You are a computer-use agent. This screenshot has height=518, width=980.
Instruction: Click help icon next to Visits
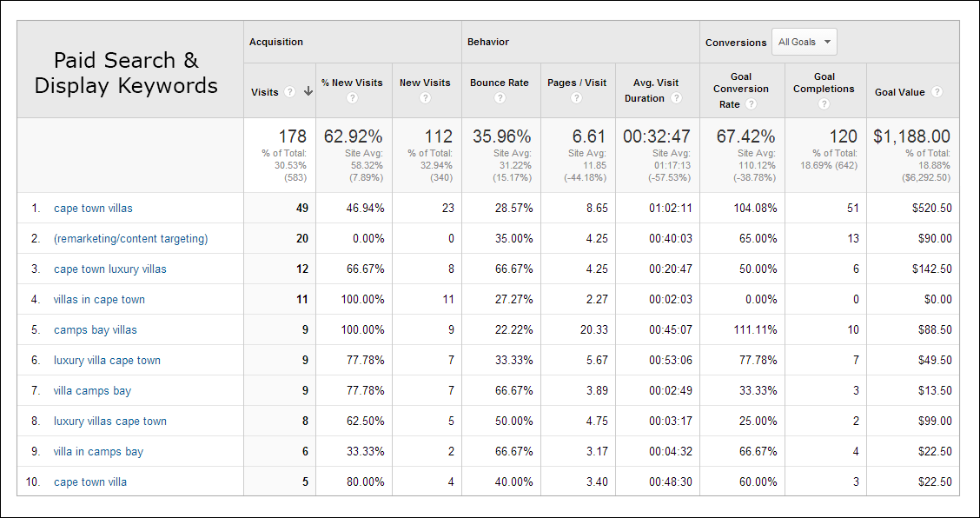pyautogui.click(x=289, y=91)
